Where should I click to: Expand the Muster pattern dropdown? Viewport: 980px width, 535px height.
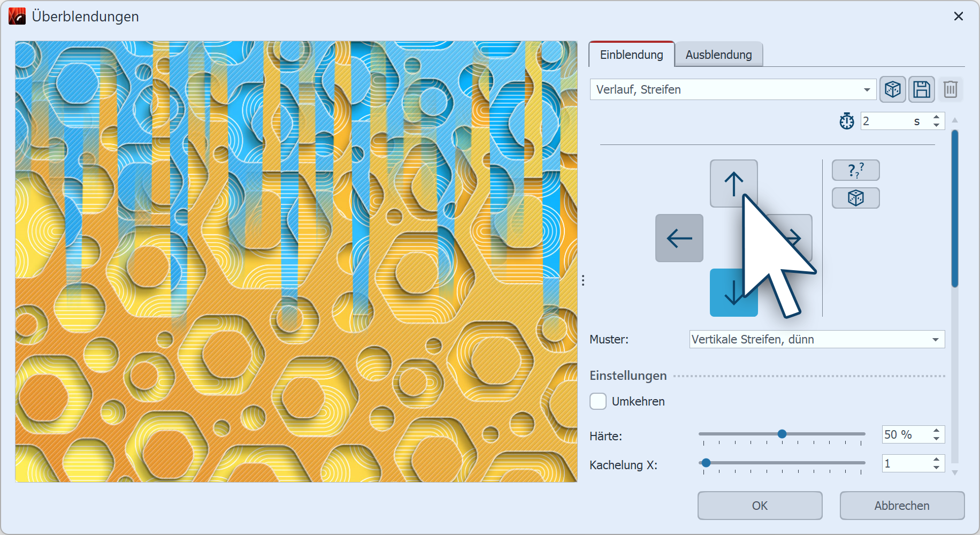pyautogui.click(x=816, y=339)
